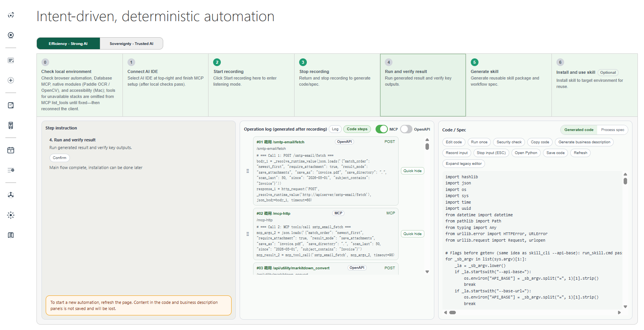The width and height of the screenshot is (644, 330).
Task: Click the code panel horizontal scrollbar thumb
Action: pyautogui.click(x=453, y=312)
